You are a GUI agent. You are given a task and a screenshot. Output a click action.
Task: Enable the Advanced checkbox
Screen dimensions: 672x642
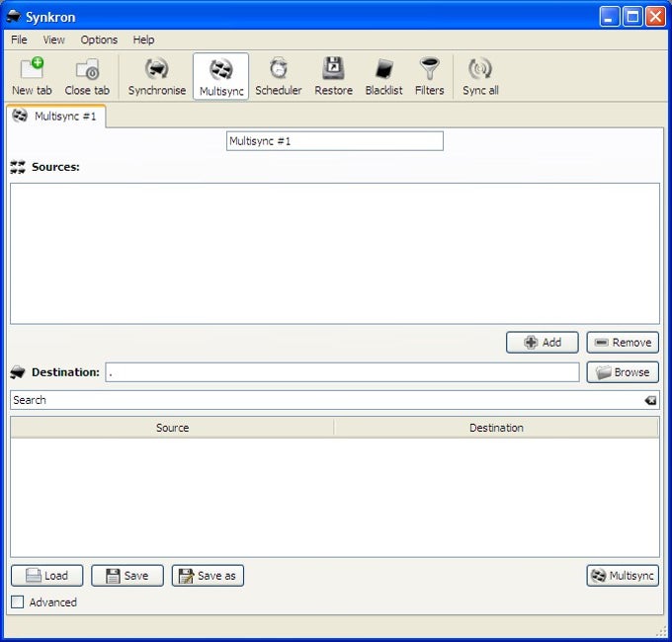(x=17, y=602)
